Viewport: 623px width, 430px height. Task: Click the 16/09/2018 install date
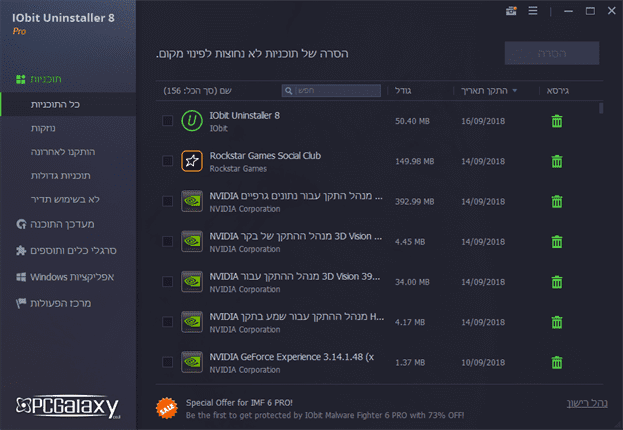(483, 121)
